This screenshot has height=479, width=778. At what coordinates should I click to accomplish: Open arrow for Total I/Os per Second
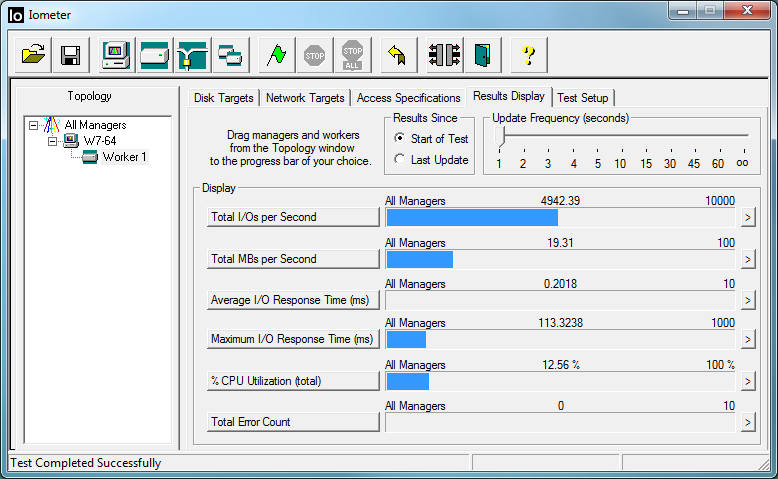[748, 217]
